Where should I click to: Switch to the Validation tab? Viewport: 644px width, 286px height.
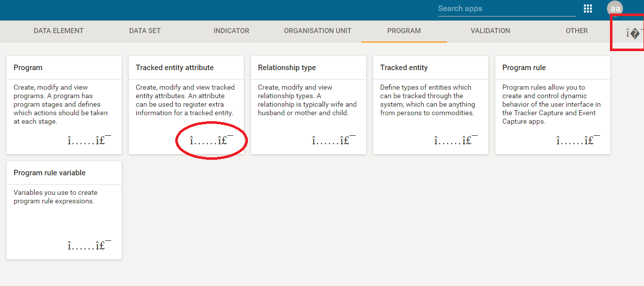point(490,31)
